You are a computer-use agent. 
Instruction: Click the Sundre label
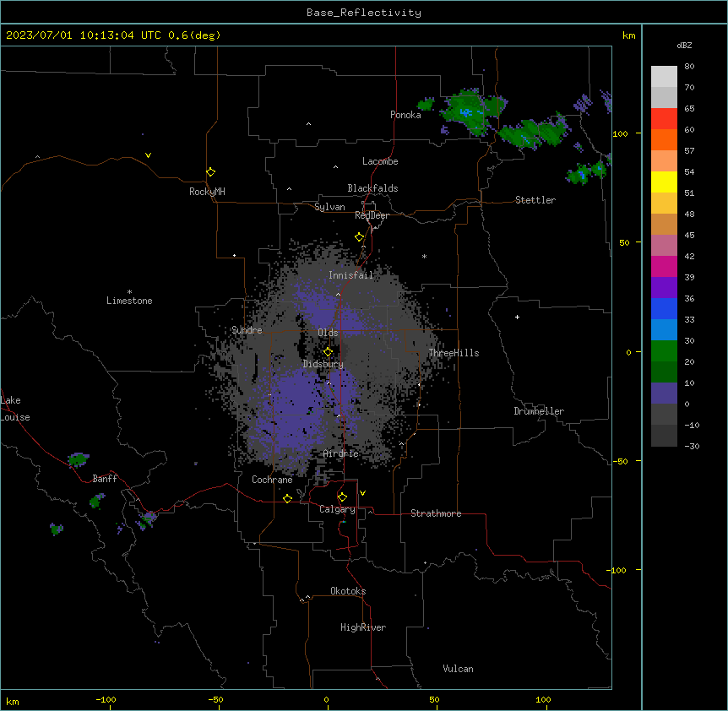click(247, 330)
